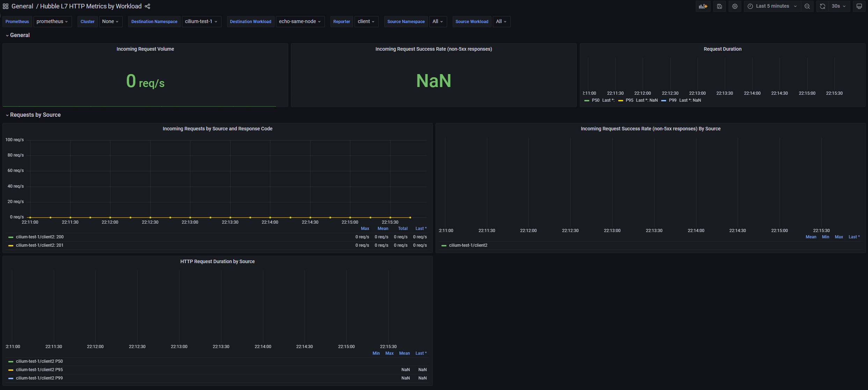Sort legend by Total column header

pyautogui.click(x=403, y=229)
